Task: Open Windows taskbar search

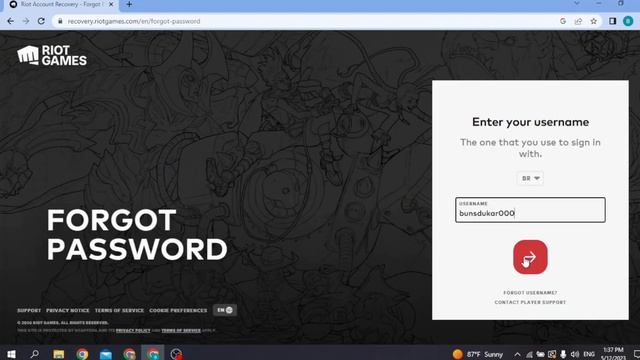Action: point(35,354)
